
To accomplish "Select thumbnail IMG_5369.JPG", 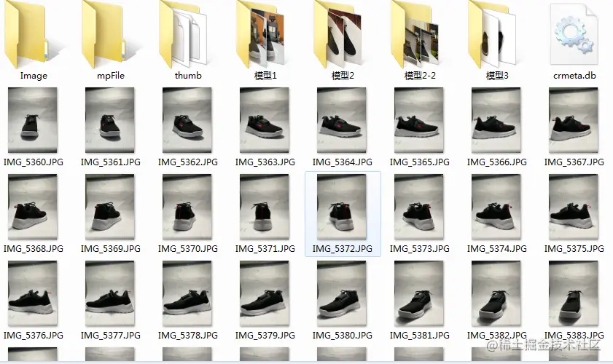I will click(110, 207).
